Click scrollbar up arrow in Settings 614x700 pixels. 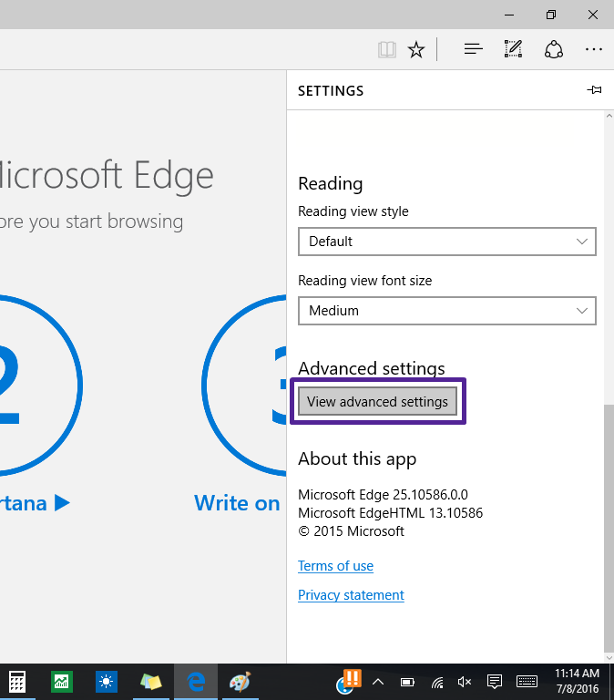coord(609,116)
